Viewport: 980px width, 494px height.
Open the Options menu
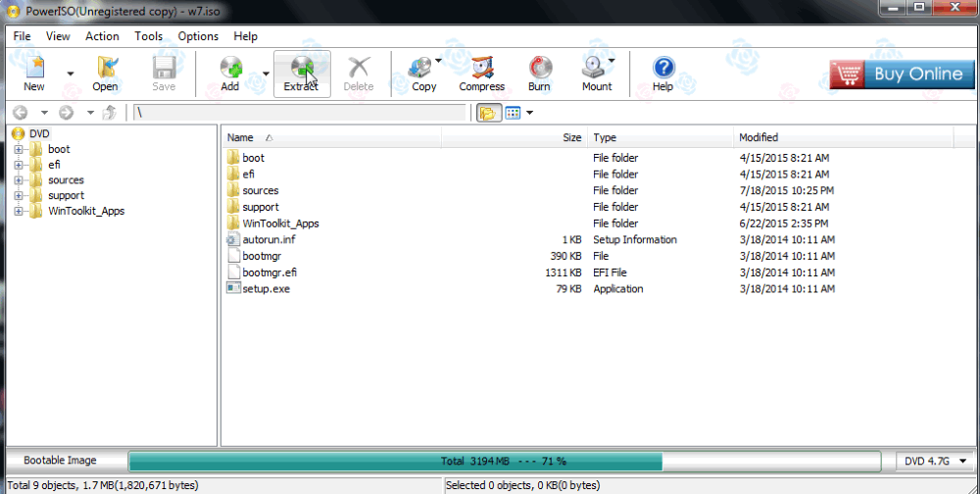198,36
